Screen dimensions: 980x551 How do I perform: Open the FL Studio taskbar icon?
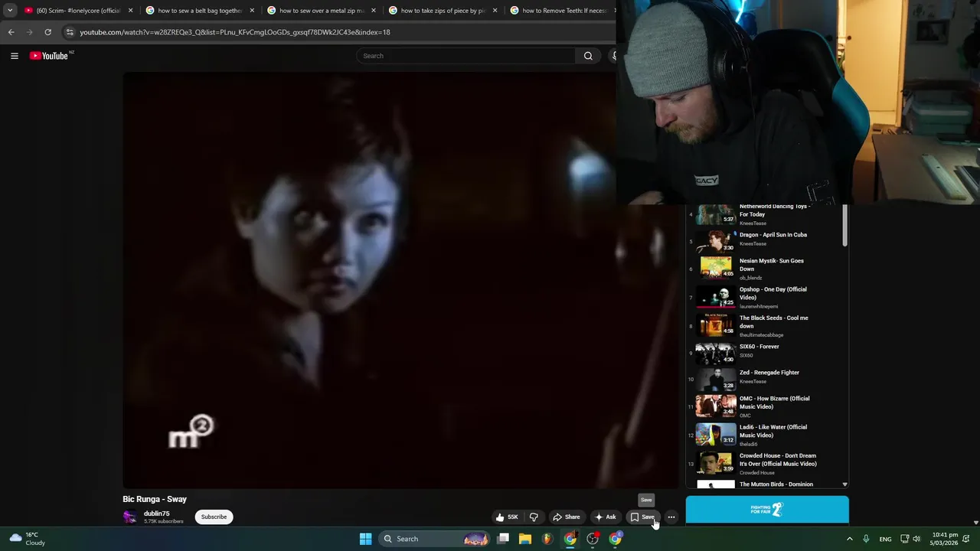click(547, 539)
